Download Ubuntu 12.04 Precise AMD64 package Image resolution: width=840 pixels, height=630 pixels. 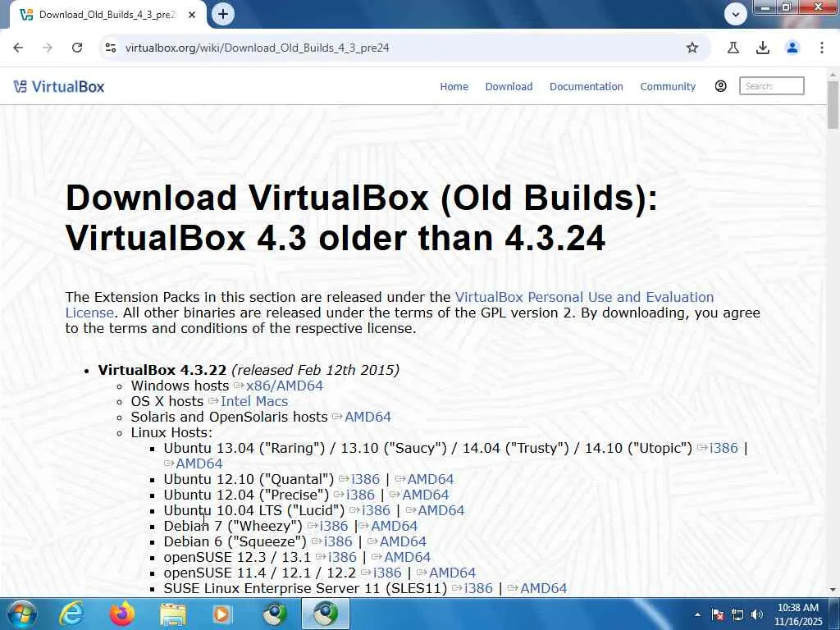426,495
